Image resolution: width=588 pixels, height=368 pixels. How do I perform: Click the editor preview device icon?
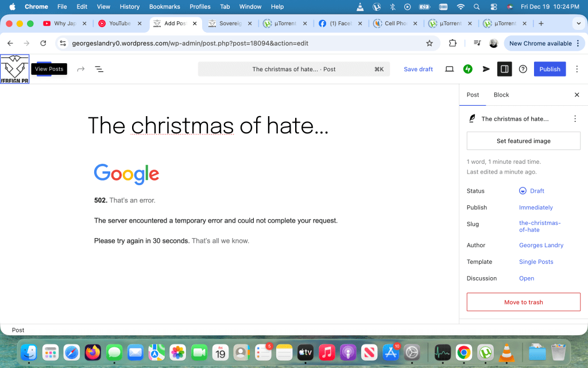450,69
